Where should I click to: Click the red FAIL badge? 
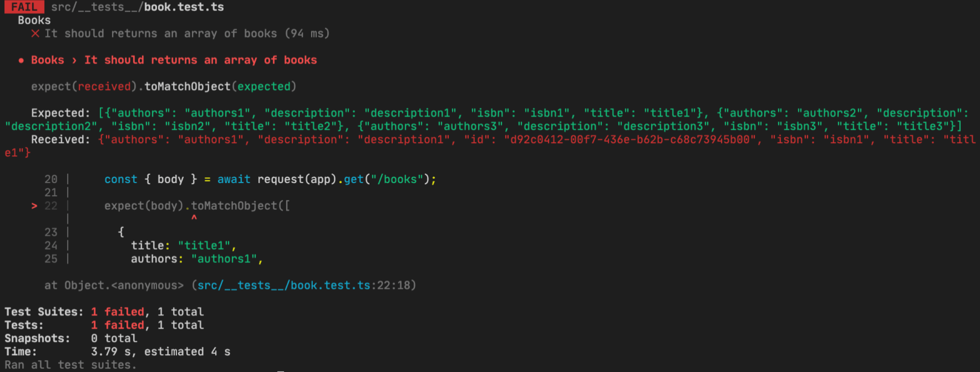(24, 7)
